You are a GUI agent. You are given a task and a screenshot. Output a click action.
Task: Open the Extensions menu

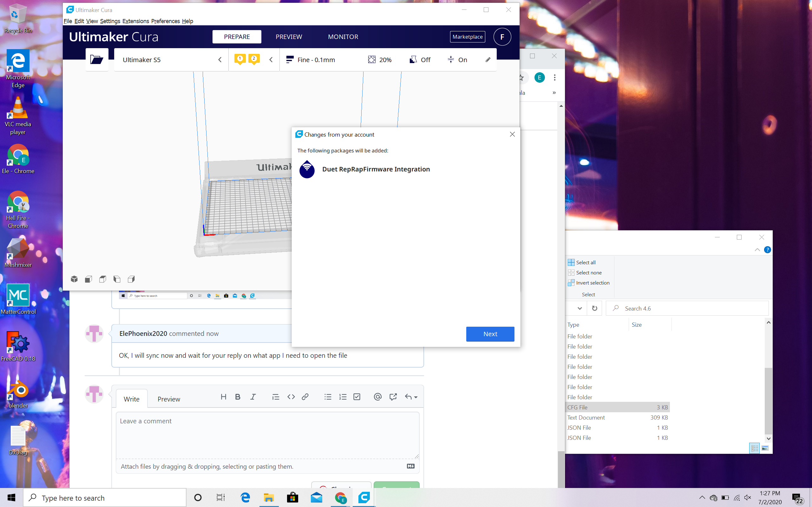point(135,21)
